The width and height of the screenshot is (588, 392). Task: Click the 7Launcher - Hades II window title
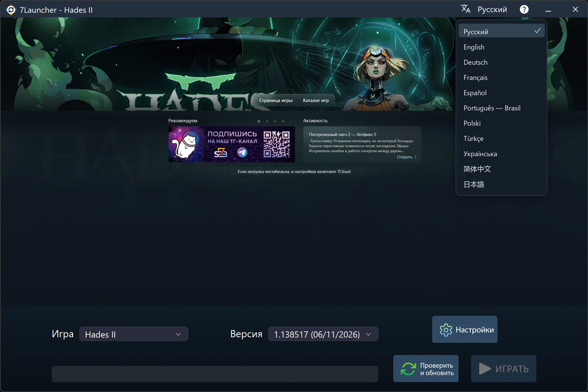[x=56, y=10]
